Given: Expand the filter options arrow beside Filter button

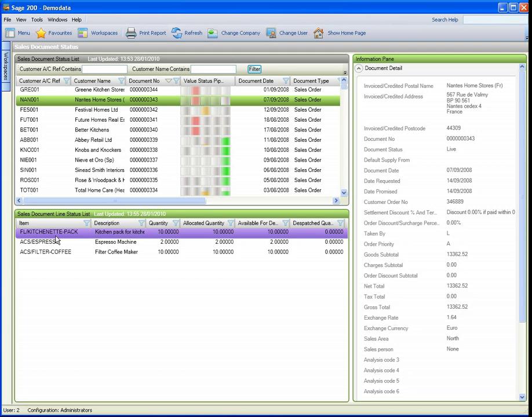Looking at the screenshot, I should coord(345,72).
